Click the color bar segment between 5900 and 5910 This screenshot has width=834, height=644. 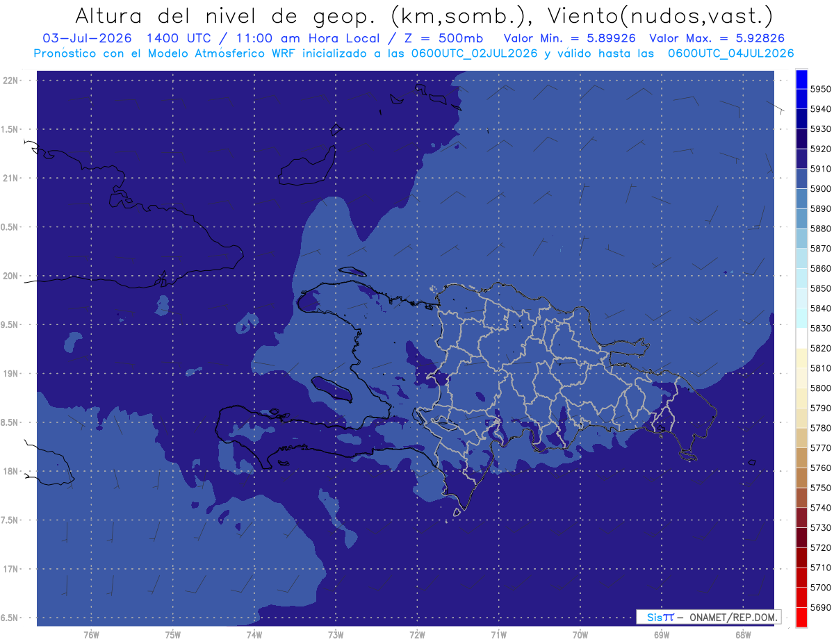pos(801,179)
